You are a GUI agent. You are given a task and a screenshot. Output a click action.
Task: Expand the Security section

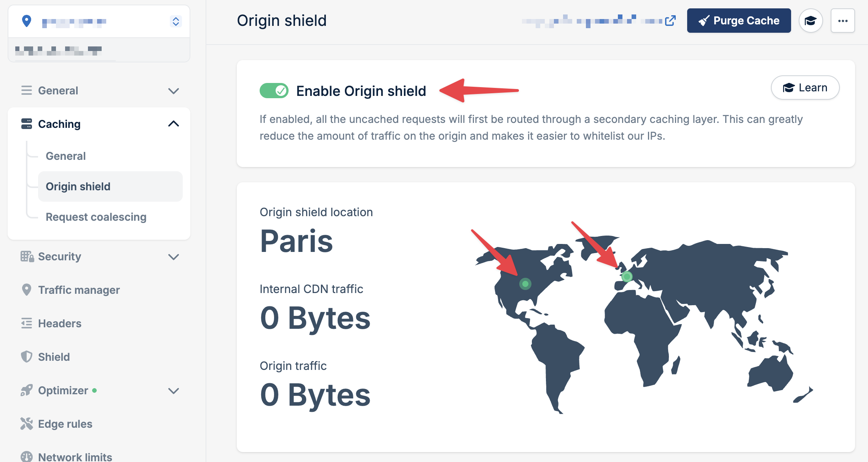174,256
